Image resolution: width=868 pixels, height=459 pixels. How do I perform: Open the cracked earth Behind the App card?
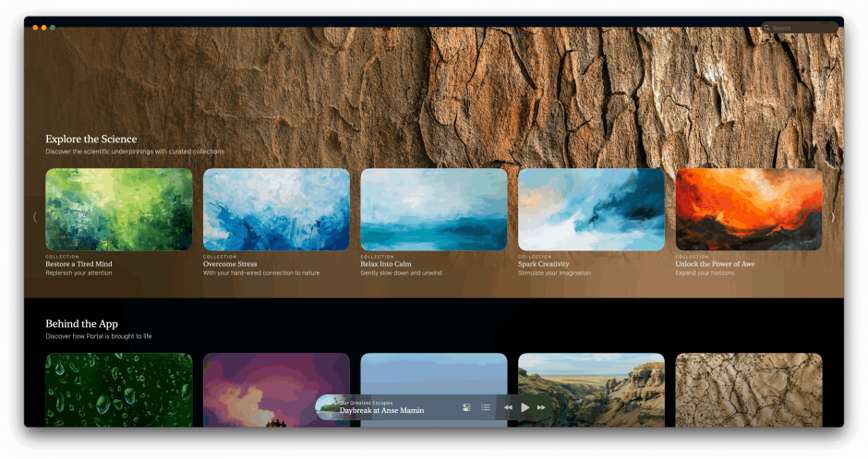pos(749,389)
